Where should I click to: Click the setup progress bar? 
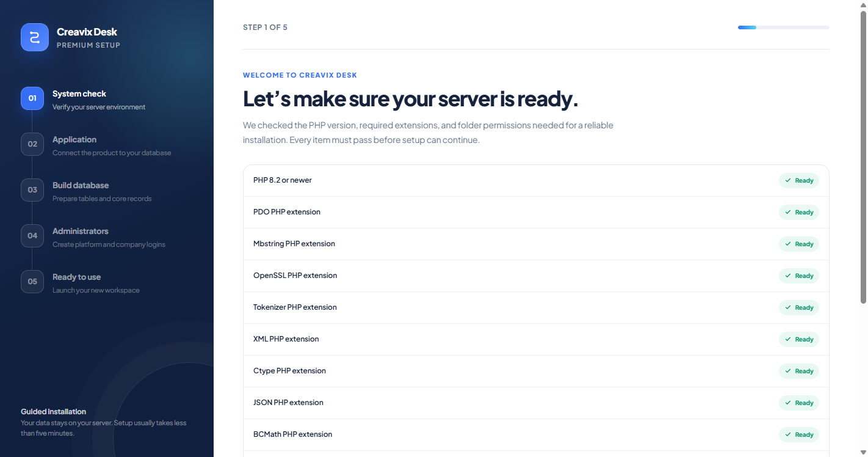(x=783, y=27)
